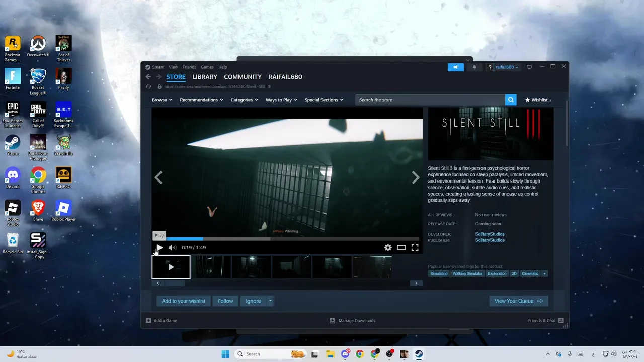
Task: Play the trailer video
Action: click(x=159, y=247)
